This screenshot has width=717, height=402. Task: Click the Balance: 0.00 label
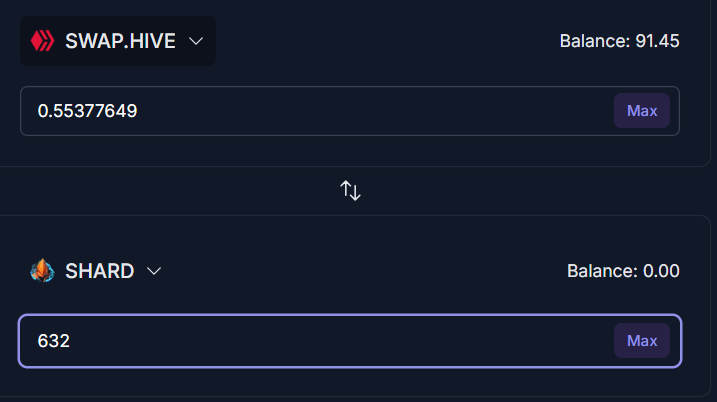[x=623, y=271]
